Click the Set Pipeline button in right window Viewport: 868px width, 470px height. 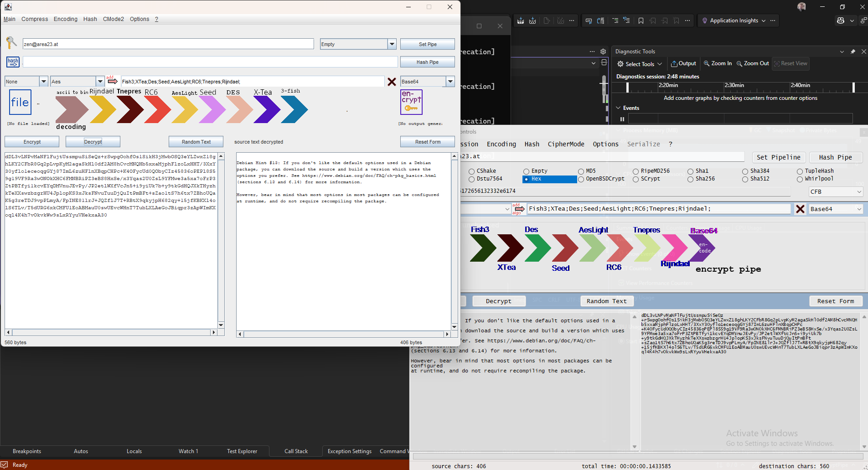[779, 157]
